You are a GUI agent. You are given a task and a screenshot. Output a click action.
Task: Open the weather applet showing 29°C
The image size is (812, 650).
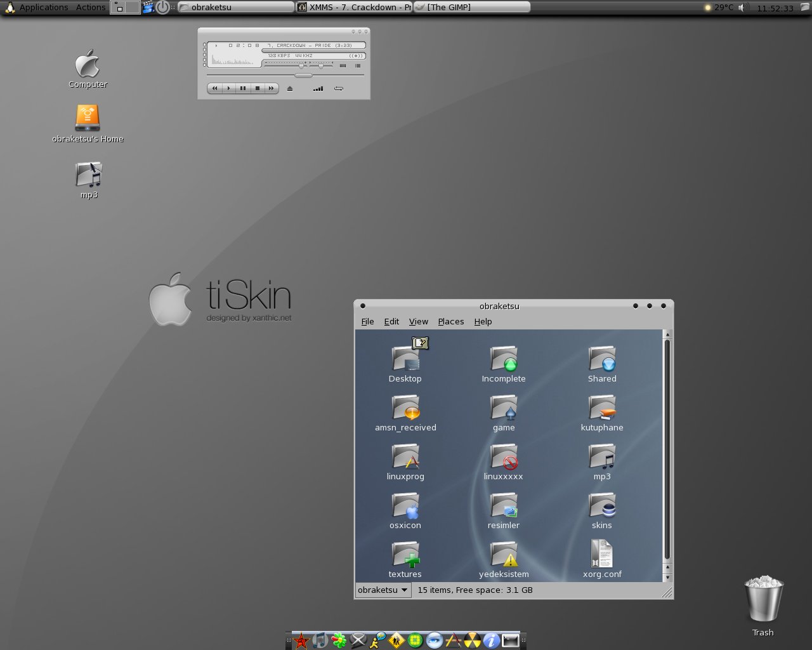tap(719, 8)
